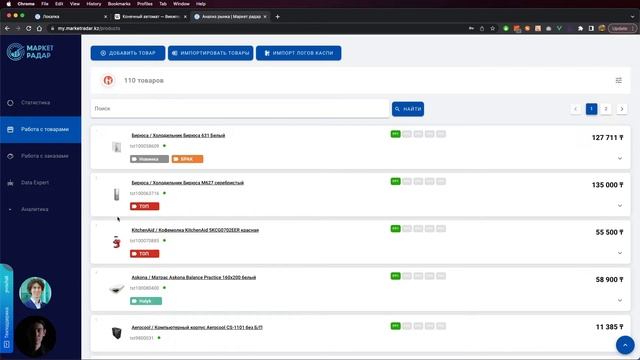
Task: Open a new browser tab
Action: 278,17
